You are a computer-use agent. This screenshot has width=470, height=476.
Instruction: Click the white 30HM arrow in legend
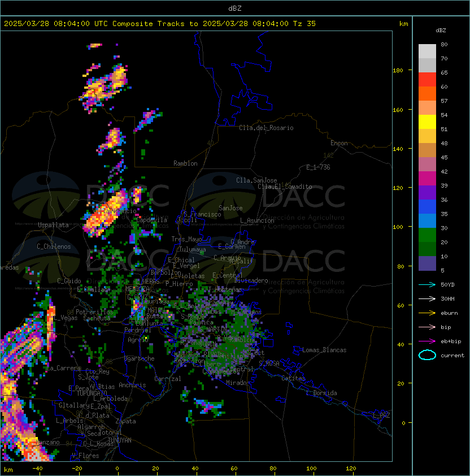pyautogui.click(x=427, y=298)
